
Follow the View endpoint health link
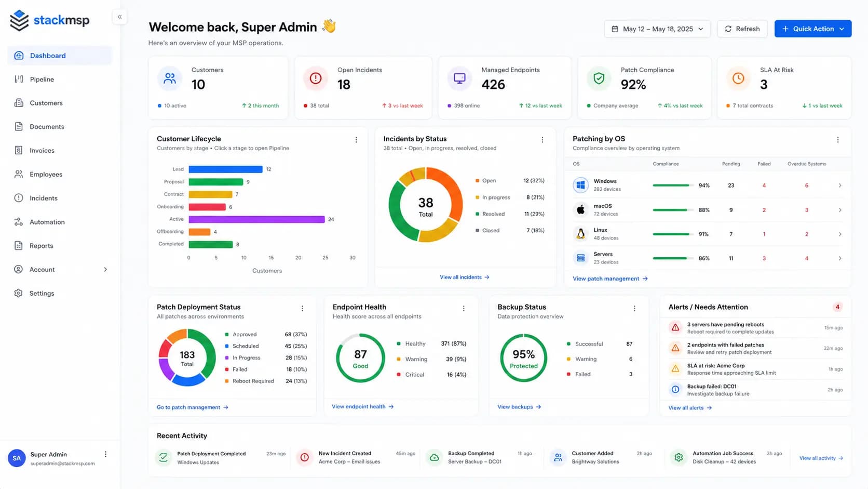pyautogui.click(x=363, y=407)
